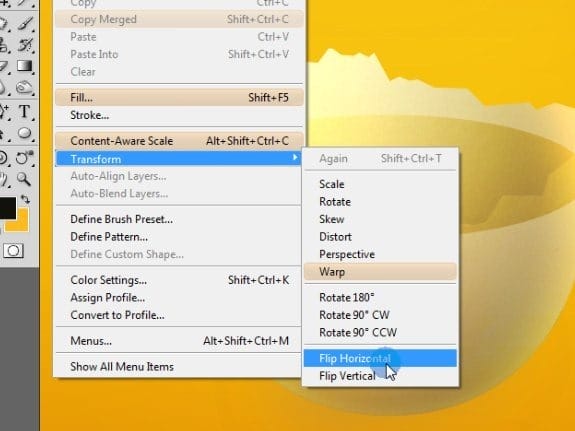Toggle Quick Mask mode

[13, 251]
